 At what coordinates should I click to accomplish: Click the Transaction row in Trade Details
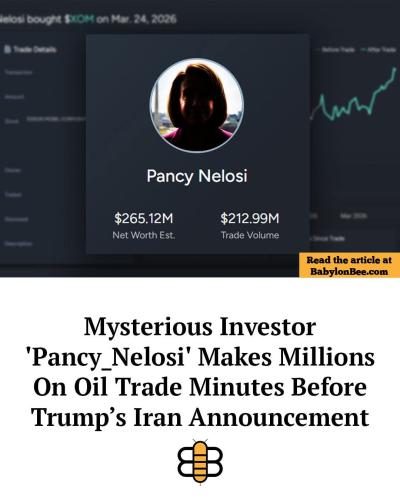[19, 72]
